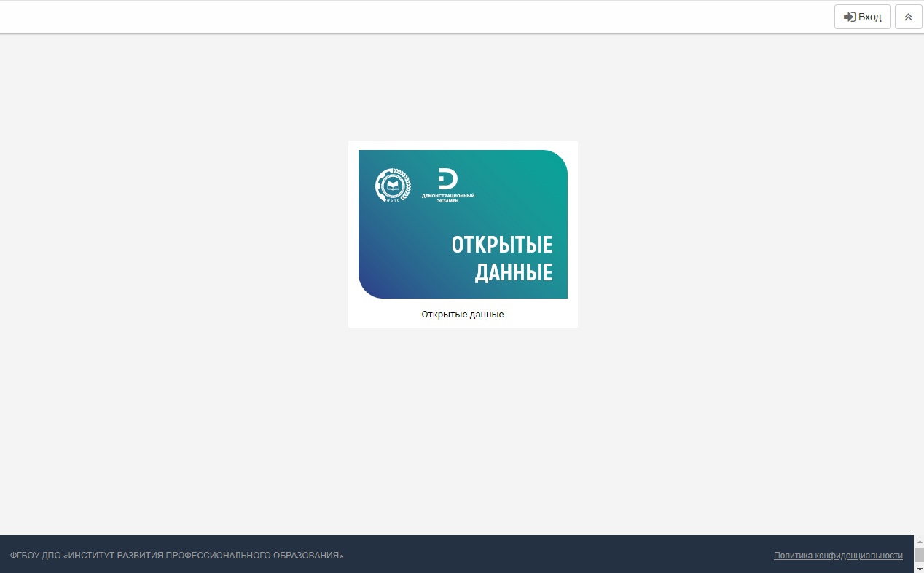Click the vertical scrollbar thumb
This screenshot has height=573, width=924.
coord(919,555)
